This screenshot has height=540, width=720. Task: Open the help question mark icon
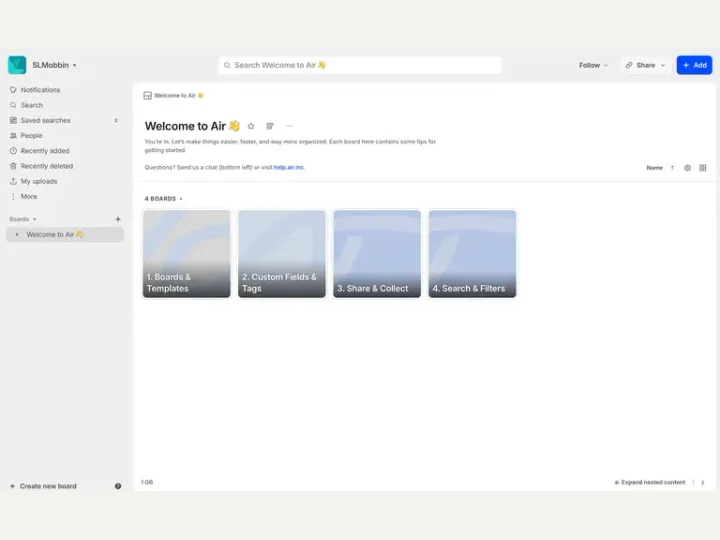pos(118,486)
